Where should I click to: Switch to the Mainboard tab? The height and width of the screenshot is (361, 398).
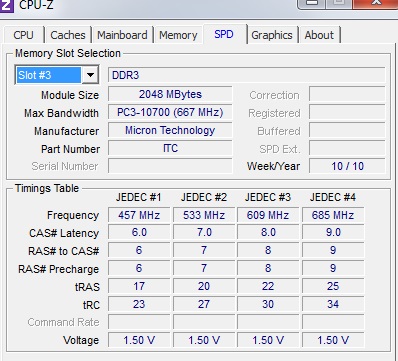pyautogui.click(x=122, y=35)
